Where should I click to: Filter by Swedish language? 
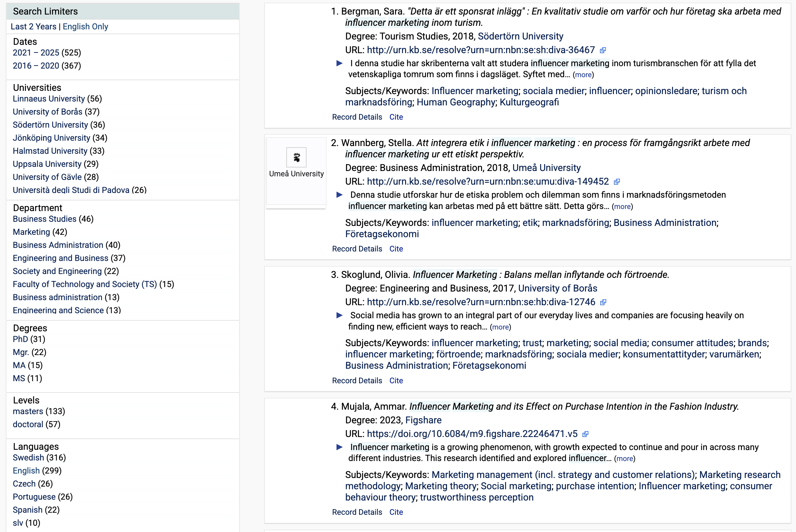coord(28,458)
